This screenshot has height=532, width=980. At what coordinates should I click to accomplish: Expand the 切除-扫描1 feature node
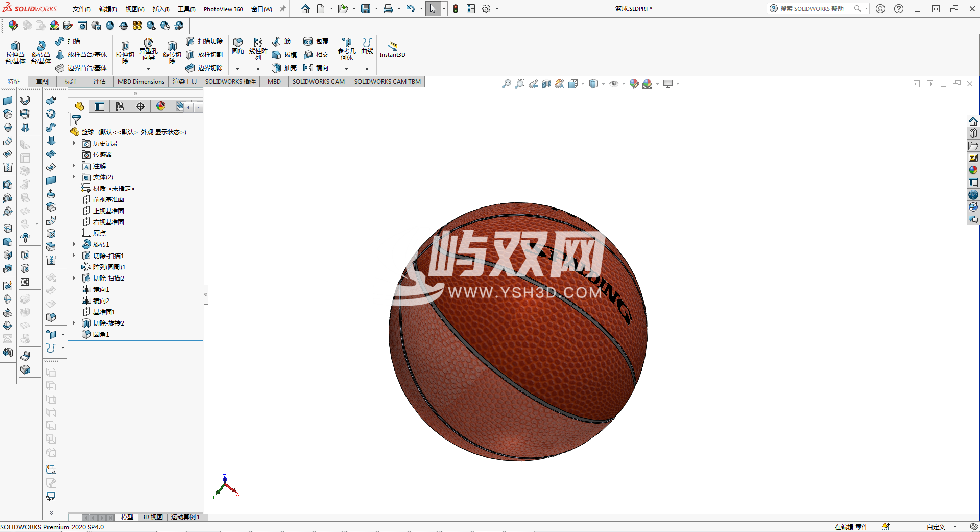click(74, 256)
